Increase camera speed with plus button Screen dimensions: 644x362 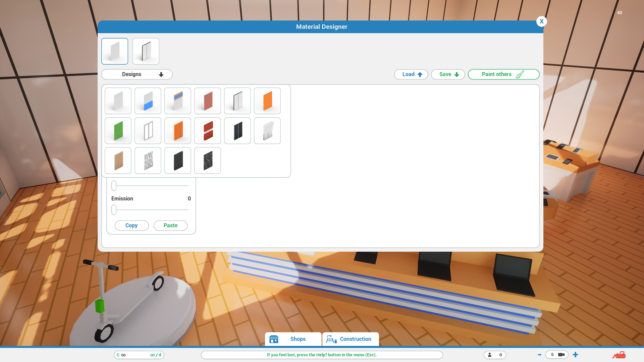[x=576, y=355]
